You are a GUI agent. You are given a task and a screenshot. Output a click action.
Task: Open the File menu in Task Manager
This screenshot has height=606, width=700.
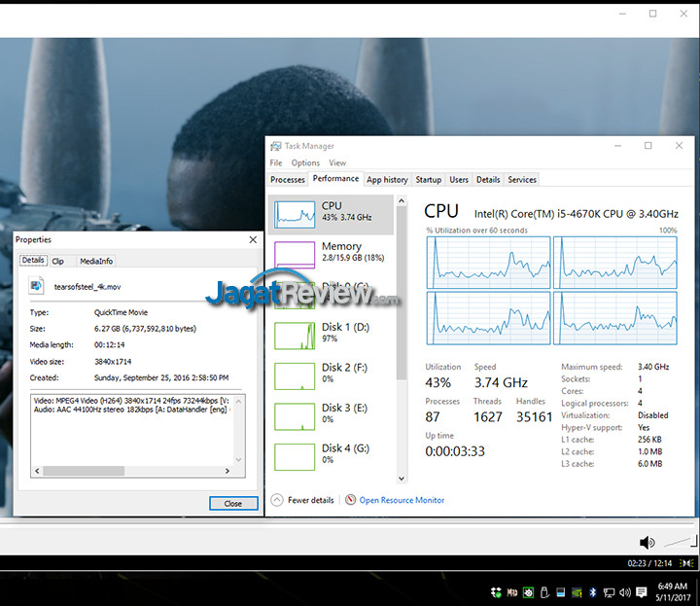click(276, 163)
